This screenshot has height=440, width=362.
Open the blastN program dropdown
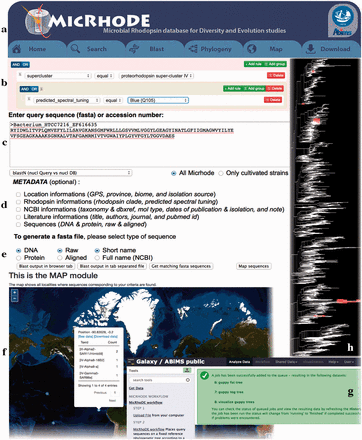point(71,173)
